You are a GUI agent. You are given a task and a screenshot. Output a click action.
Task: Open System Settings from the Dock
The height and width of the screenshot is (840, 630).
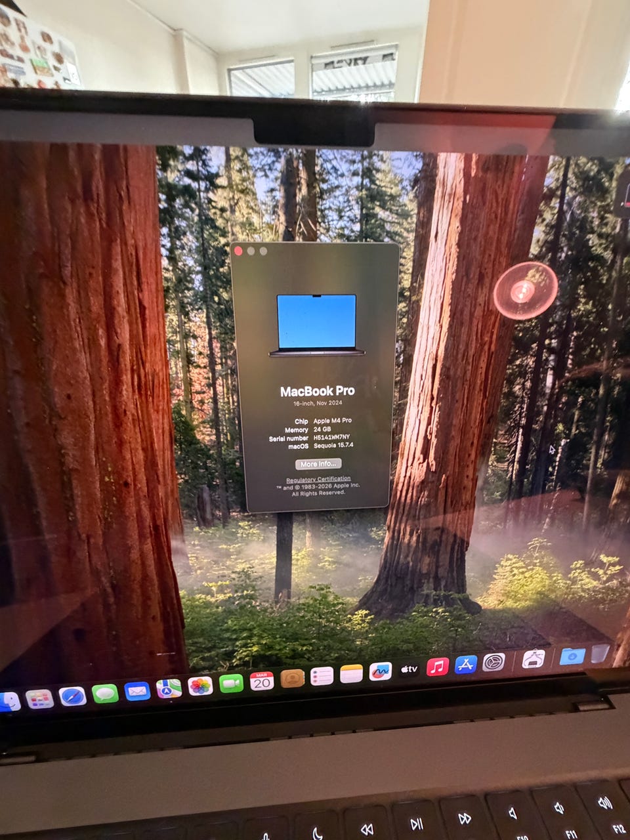pyautogui.click(x=493, y=661)
